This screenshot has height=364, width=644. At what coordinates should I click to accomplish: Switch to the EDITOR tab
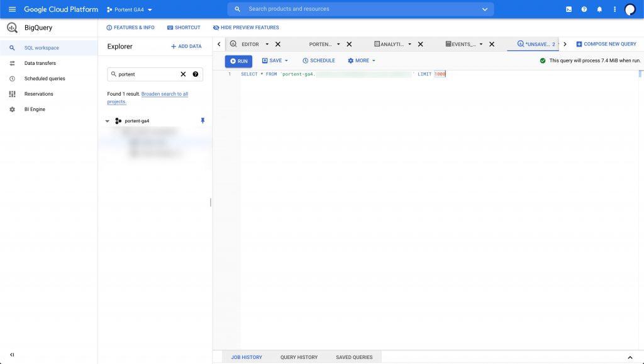point(250,45)
